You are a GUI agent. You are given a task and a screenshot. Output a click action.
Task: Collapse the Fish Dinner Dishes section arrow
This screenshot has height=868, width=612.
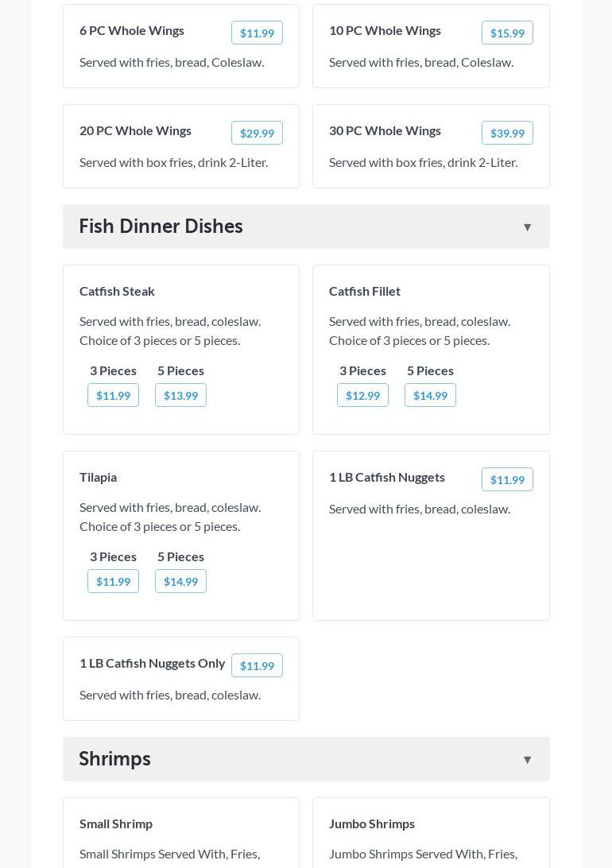point(527,227)
